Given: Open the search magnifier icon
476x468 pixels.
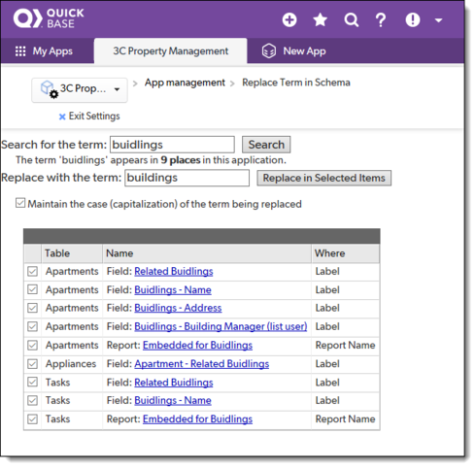Looking at the screenshot, I should point(352,19).
